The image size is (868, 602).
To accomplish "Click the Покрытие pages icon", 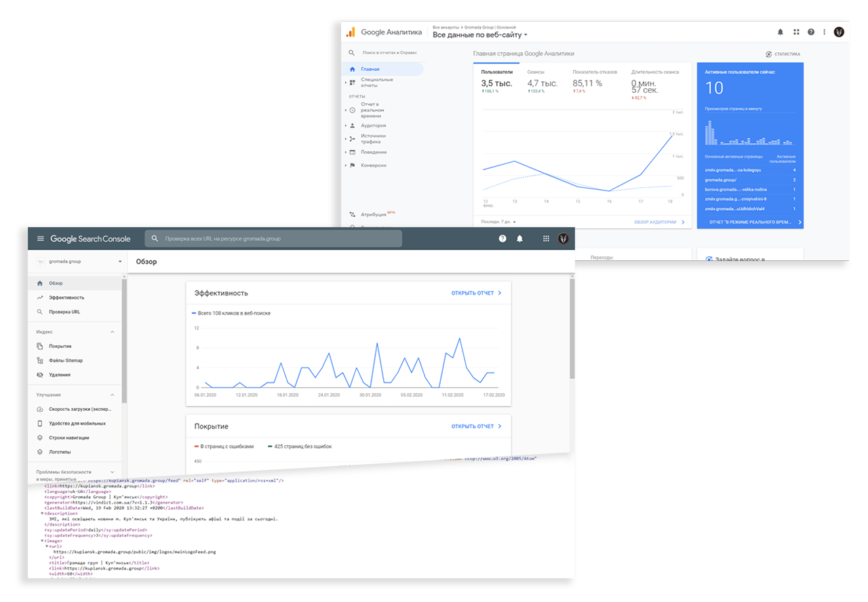I will (40, 346).
